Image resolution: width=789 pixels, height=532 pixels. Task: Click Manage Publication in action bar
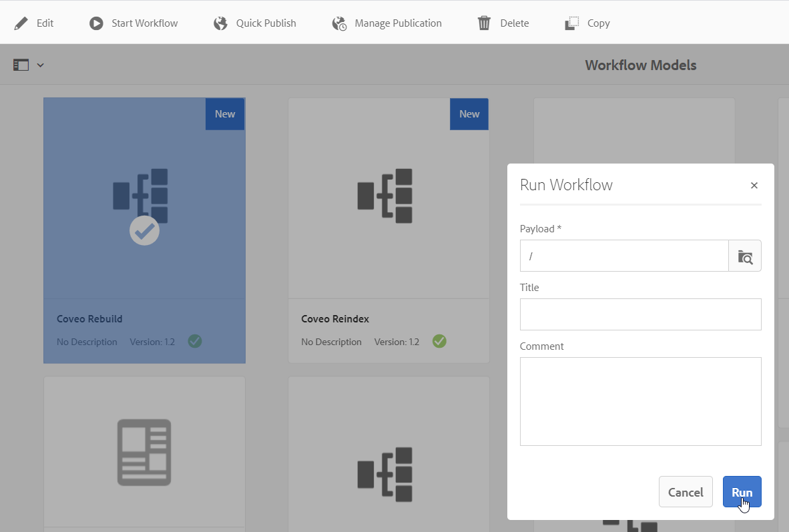coord(398,23)
